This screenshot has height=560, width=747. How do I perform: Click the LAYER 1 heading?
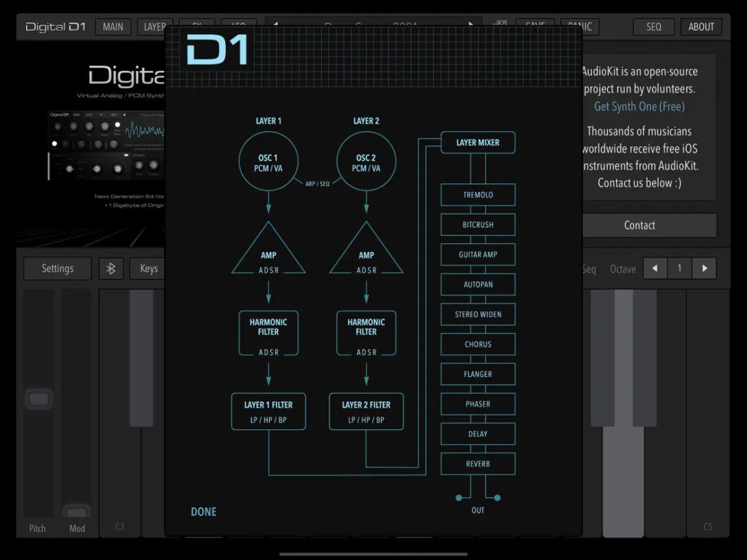click(268, 121)
